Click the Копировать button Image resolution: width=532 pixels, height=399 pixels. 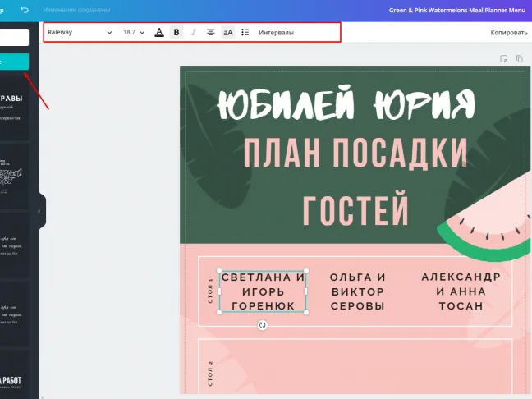(x=509, y=32)
